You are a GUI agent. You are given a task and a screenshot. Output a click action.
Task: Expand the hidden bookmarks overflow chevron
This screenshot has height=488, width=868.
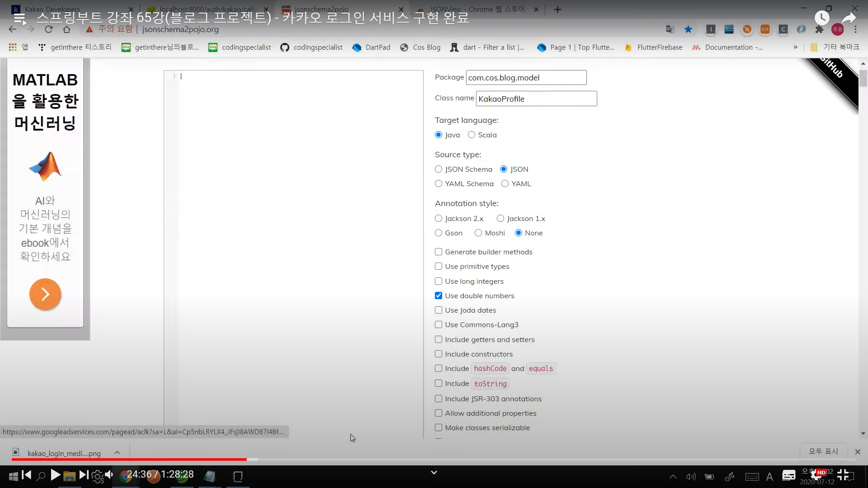[x=795, y=47]
